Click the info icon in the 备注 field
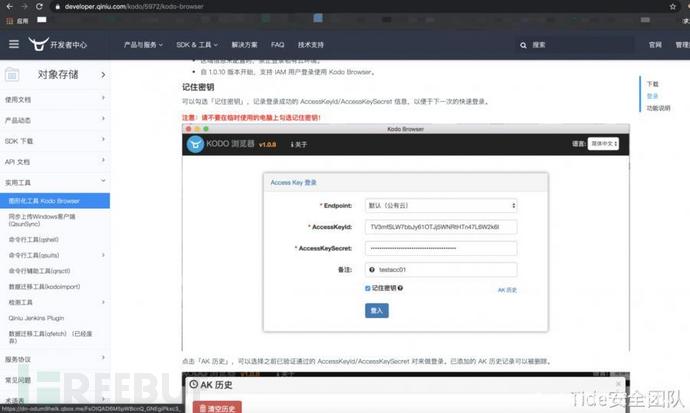The width and height of the screenshot is (690, 413). pos(372,270)
